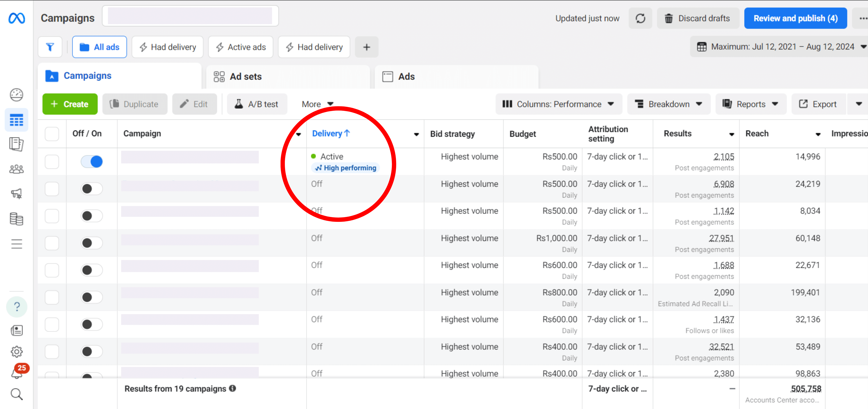This screenshot has height=409, width=868.
Task: Open the settings gear in sidebar
Action: [x=17, y=352]
